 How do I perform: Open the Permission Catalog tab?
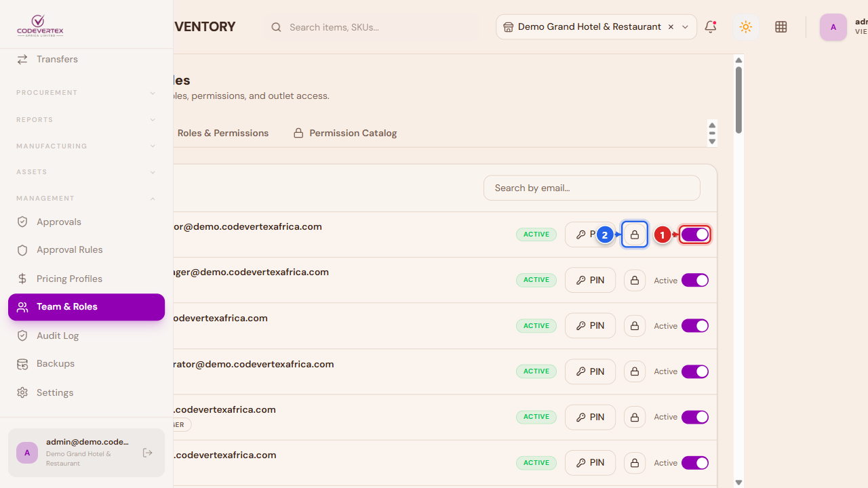345,133
